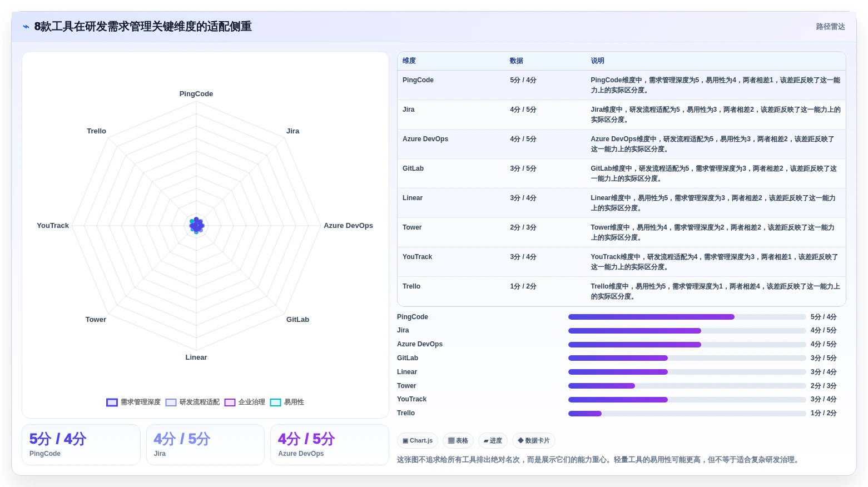
Task: Click the Trello axis label on the radar
Action: (96, 131)
